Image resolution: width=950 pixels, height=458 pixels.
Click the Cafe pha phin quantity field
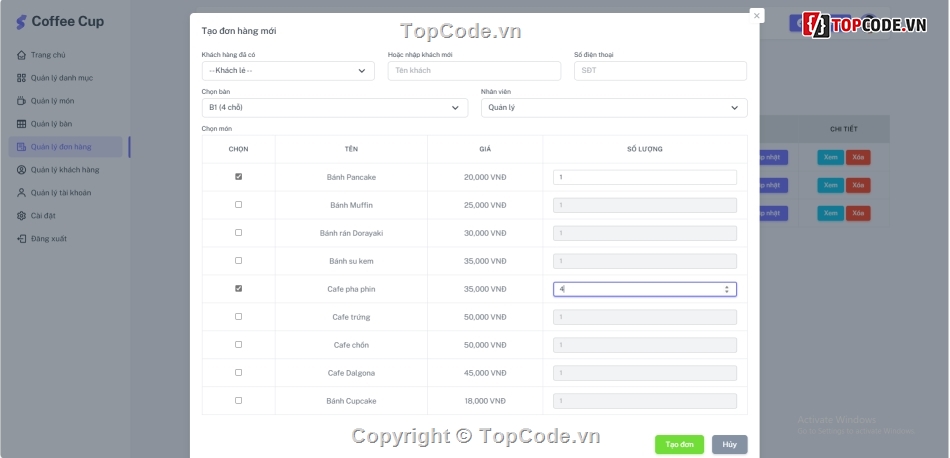[645, 290]
